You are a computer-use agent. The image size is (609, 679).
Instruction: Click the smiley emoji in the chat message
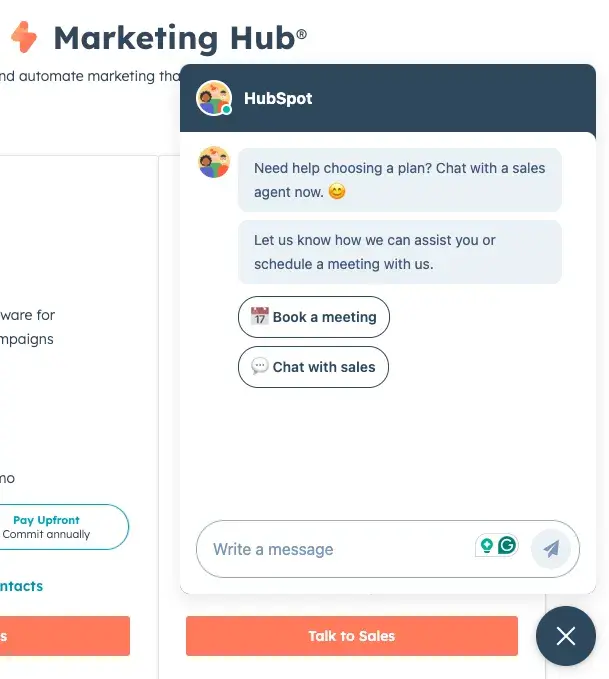coord(337,191)
